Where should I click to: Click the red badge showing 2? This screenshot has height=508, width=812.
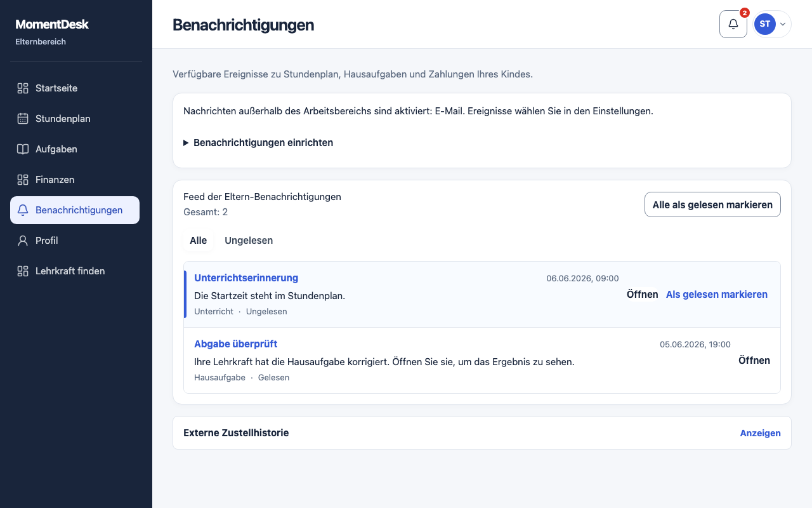745,13
